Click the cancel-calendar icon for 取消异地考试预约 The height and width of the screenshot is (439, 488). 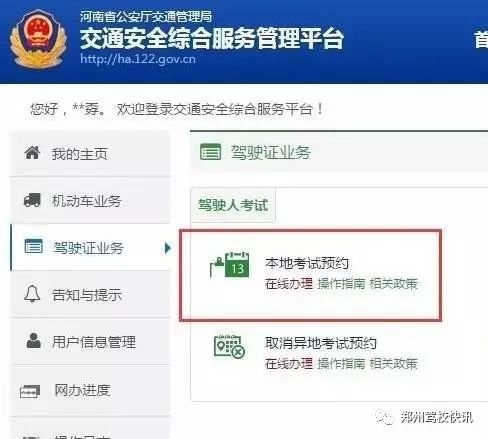click(229, 347)
